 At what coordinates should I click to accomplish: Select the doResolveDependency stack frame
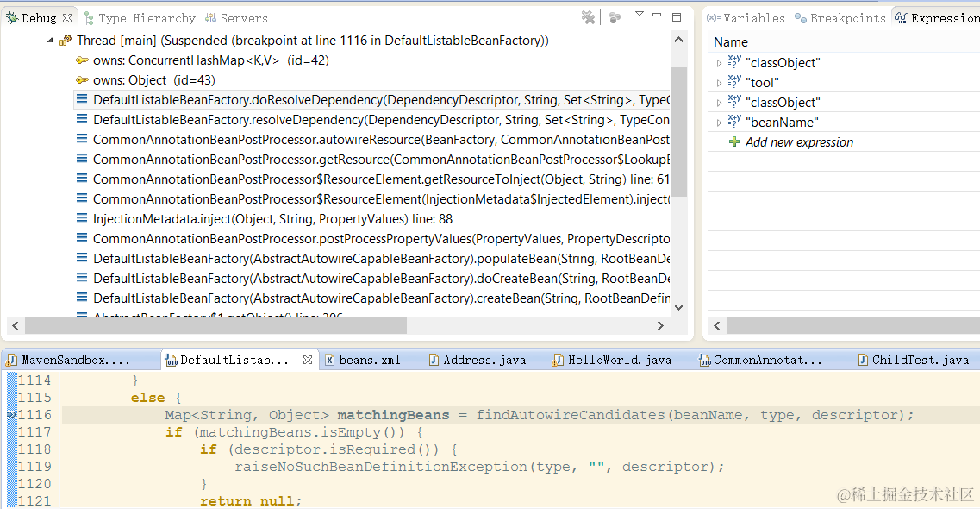point(381,100)
